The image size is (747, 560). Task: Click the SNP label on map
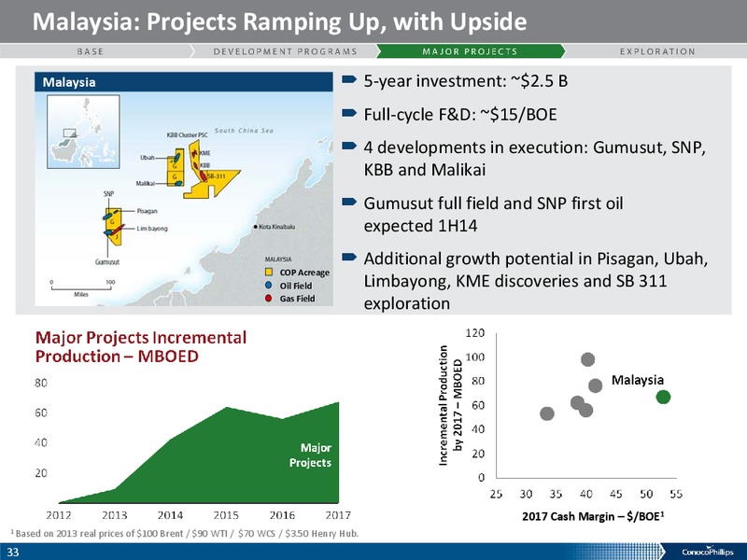108,194
